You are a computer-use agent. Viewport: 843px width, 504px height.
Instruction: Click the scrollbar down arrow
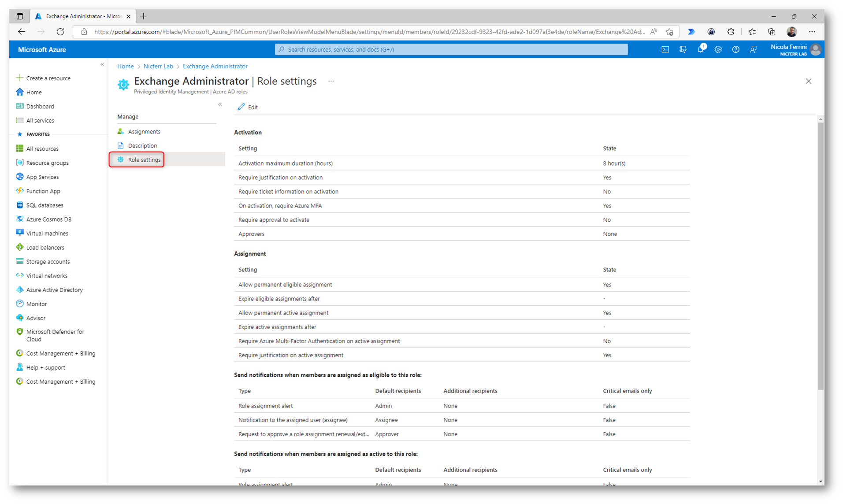point(820,482)
